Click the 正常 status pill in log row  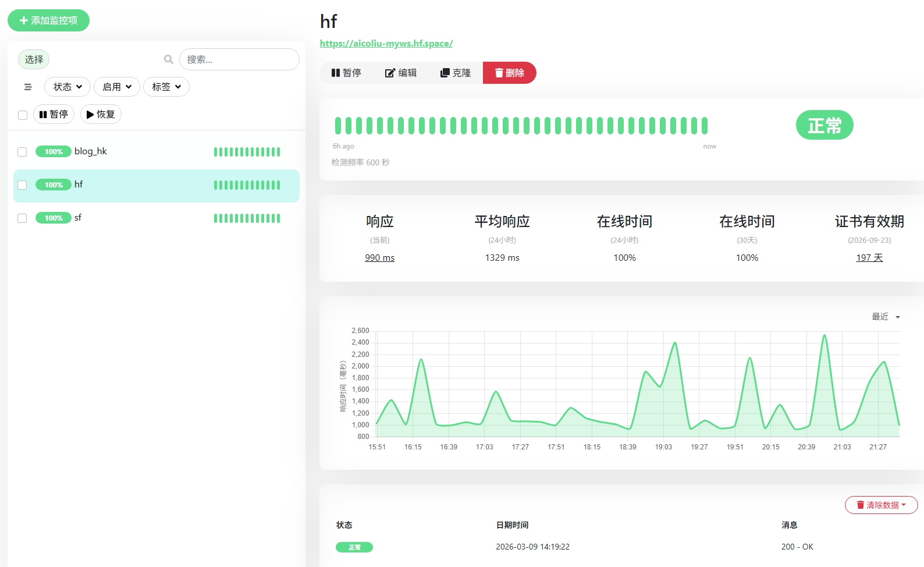click(x=354, y=547)
